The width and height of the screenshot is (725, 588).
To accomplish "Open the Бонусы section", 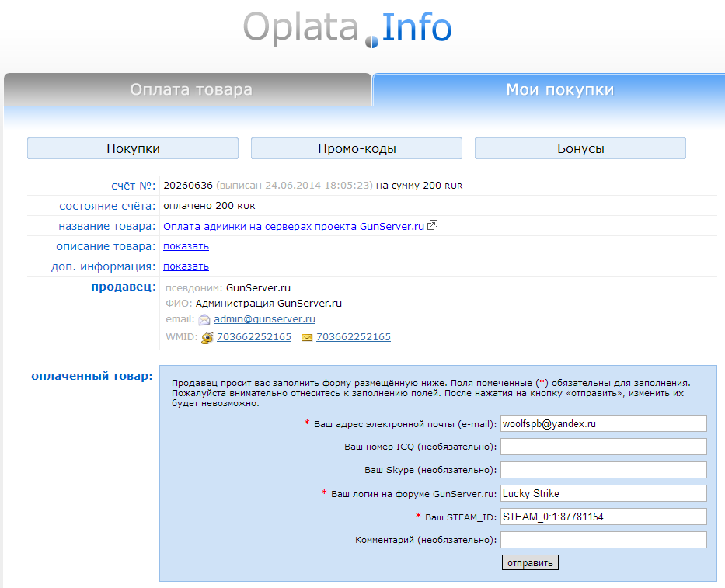I will [580, 148].
